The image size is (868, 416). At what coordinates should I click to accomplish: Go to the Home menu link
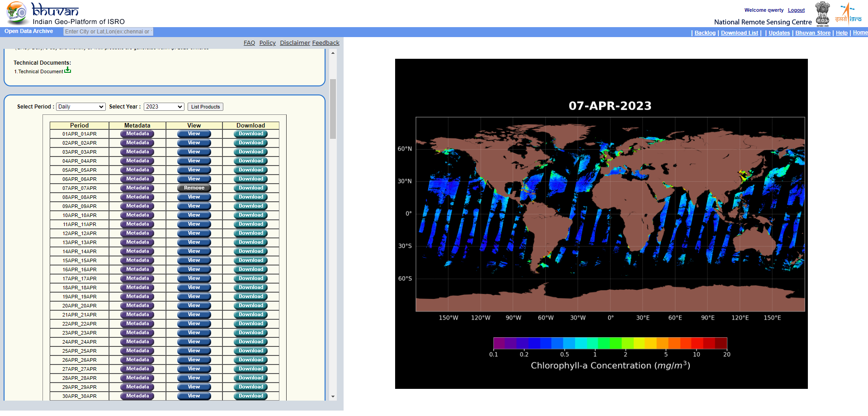(860, 33)
